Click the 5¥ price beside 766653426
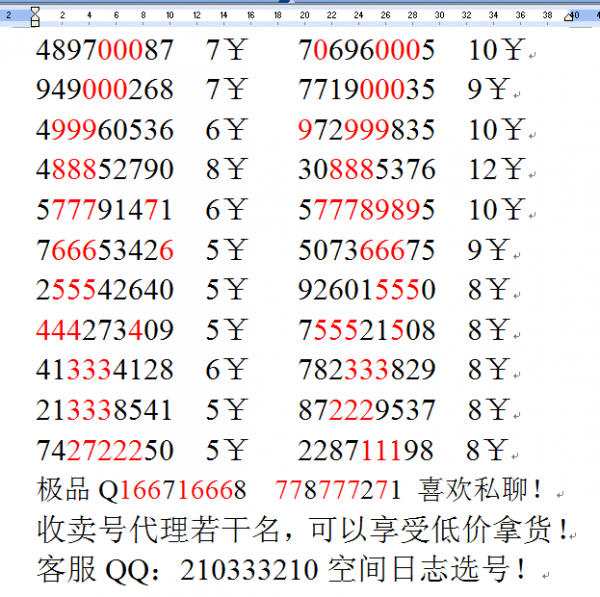 226,250
